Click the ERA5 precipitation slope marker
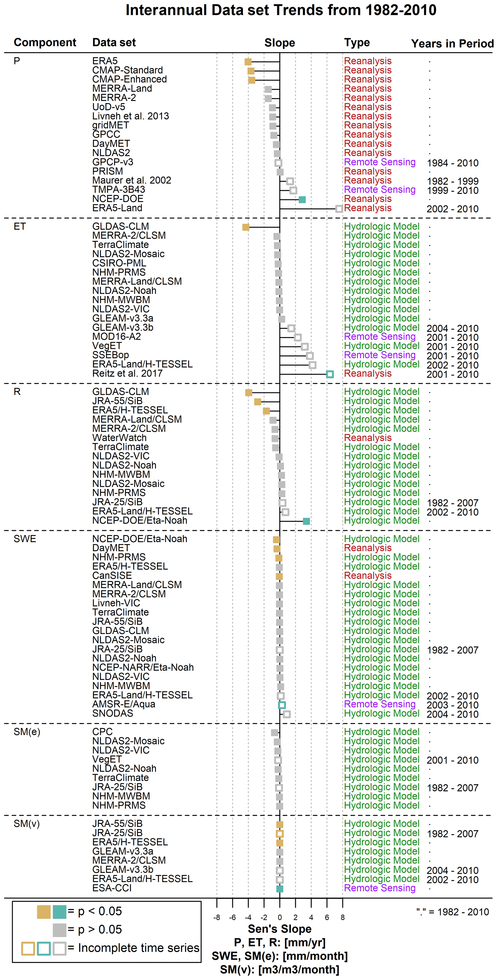 248,62
